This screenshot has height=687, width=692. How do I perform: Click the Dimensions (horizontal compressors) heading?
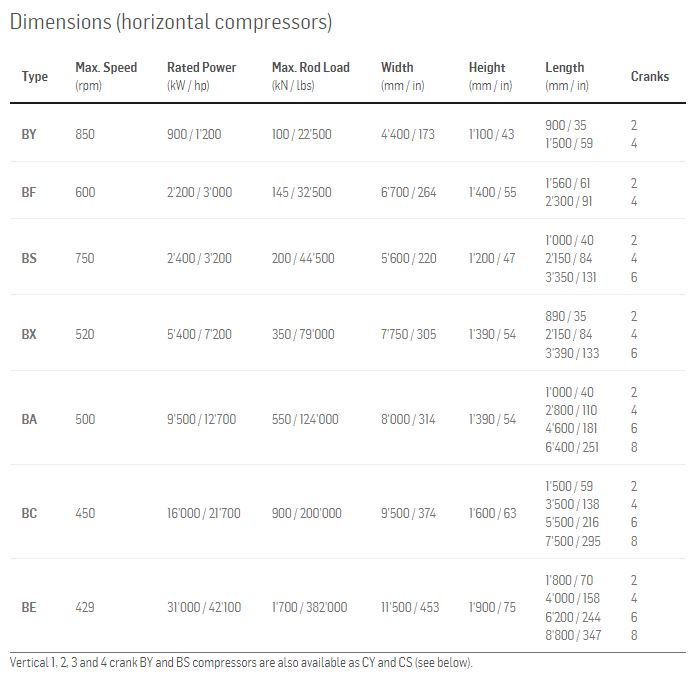point(171,21)
